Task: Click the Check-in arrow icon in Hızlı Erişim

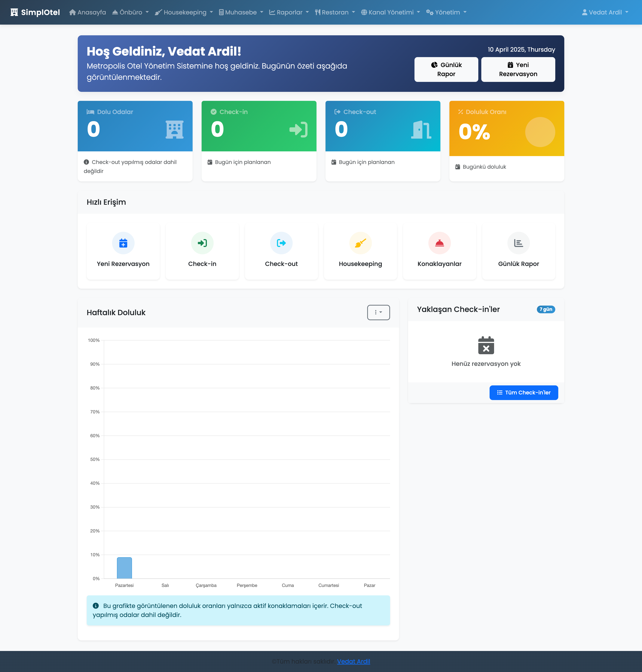Action: [202, 243]
